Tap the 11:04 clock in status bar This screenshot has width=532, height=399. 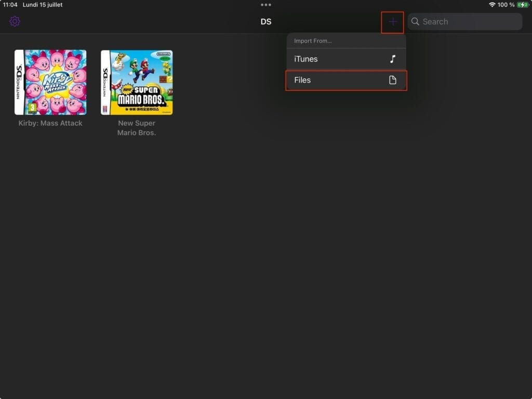(10, 5)
